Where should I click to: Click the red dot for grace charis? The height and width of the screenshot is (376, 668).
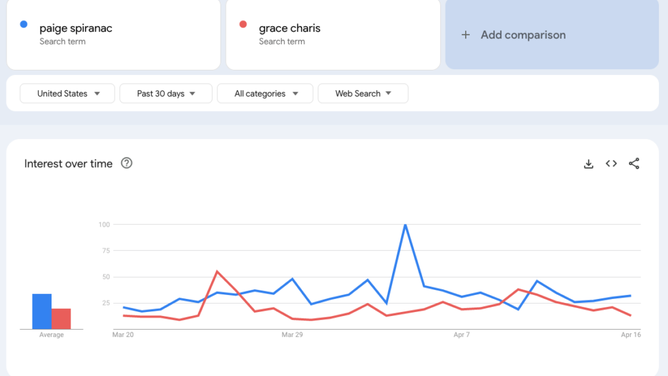(x=243, y=24)
